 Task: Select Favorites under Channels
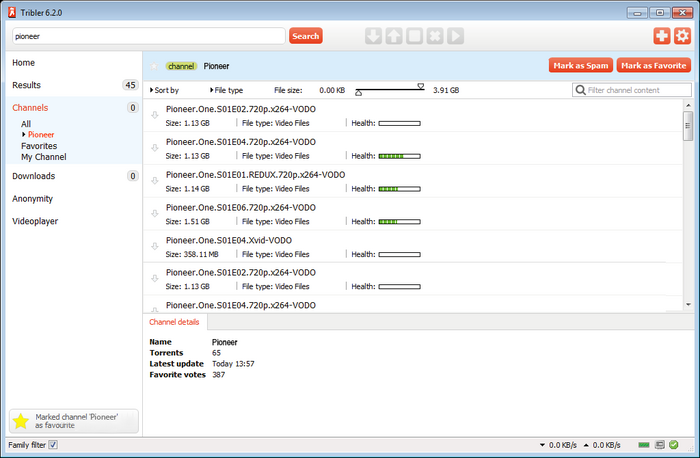click(39, 146)
